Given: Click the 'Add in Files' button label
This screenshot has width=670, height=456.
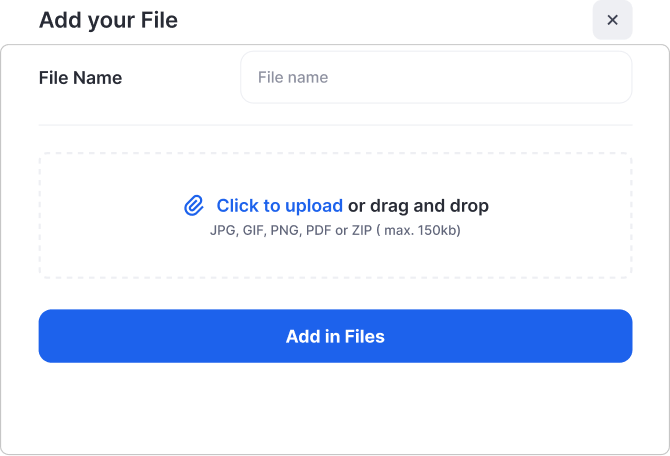Looking at the screenshot, I should point(335,336).
